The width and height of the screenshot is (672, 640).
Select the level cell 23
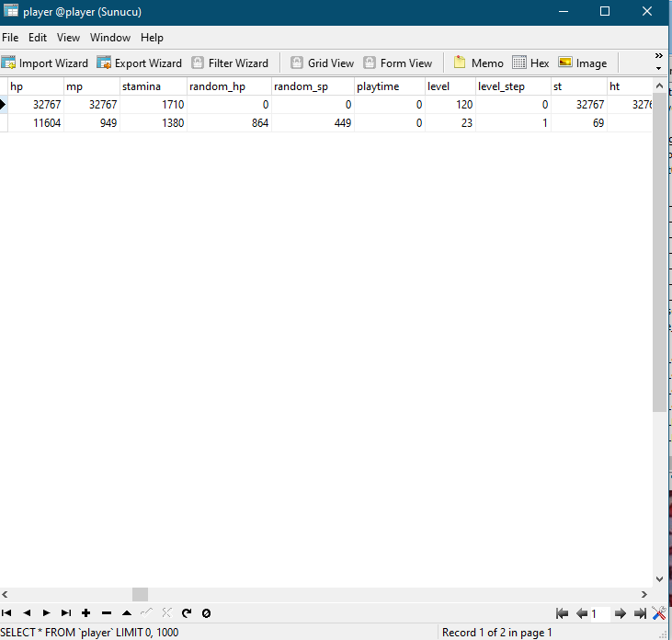tap(450, 123)
